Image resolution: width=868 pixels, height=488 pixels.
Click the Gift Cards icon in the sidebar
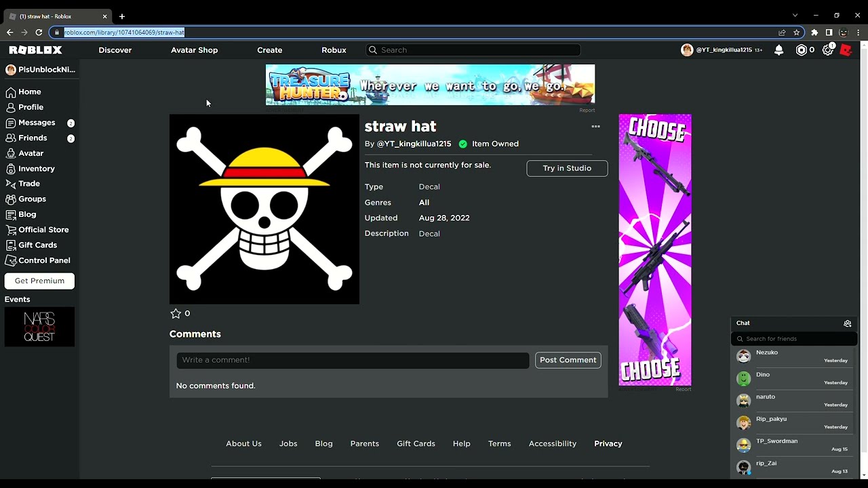pos(11,245)
